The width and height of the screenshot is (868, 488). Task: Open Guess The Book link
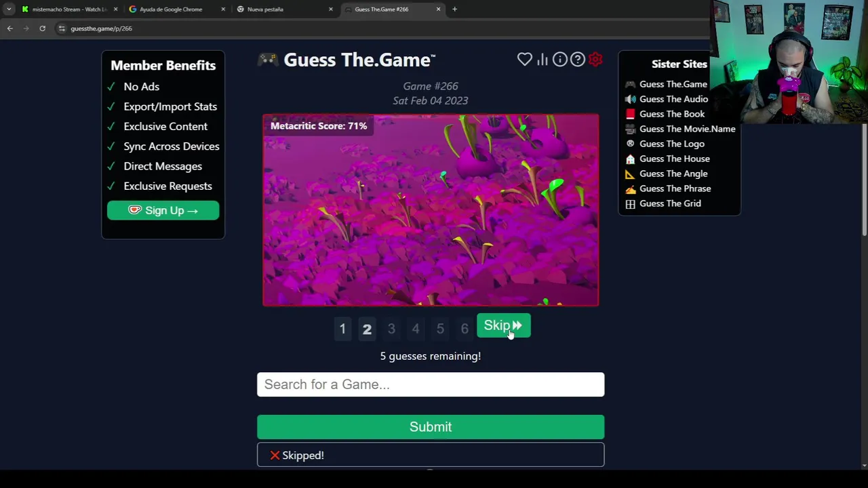click(x=671, y=114)
